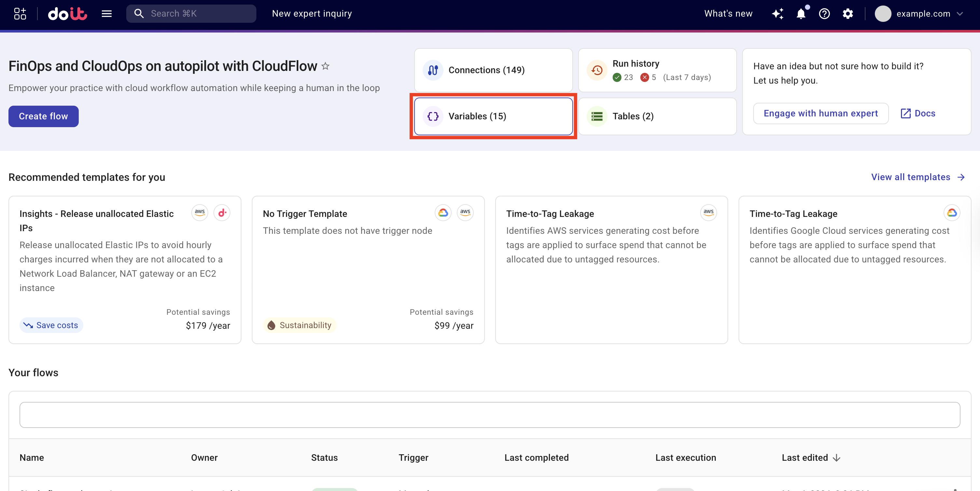Open Tables (2) card
The height and width of the screenshot is (491, 980).
pos(657,116)
